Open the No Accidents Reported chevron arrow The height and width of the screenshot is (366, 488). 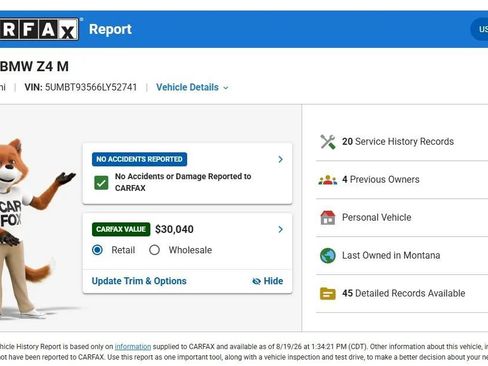coord(280,159)
